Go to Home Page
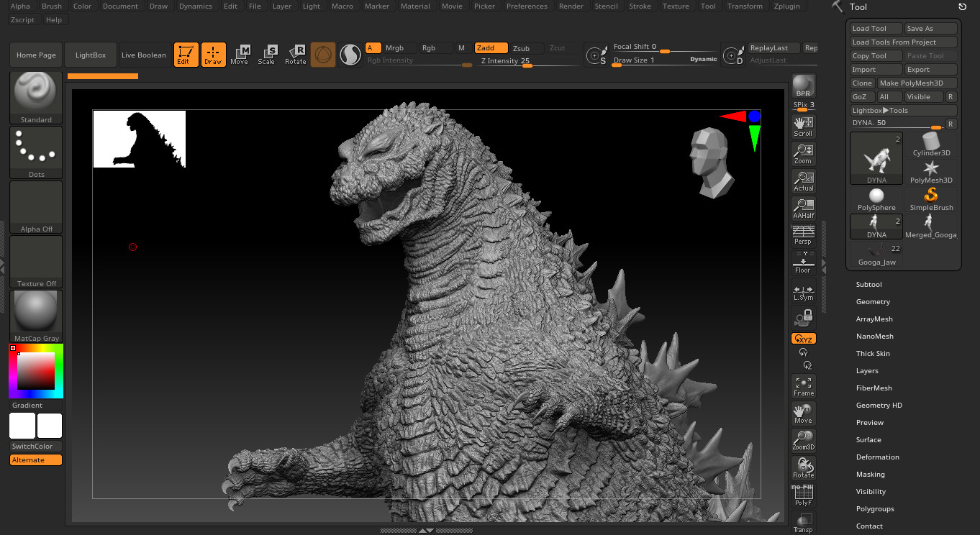 click(36, 55)
